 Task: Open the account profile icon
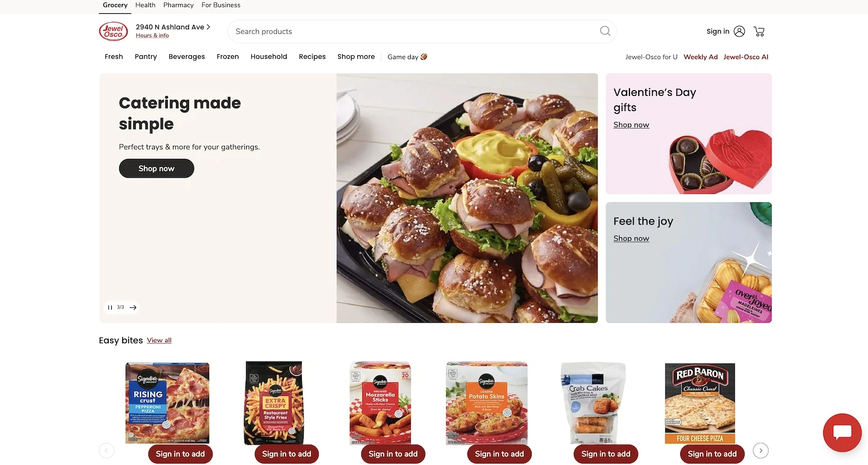(x=739, y=31)
